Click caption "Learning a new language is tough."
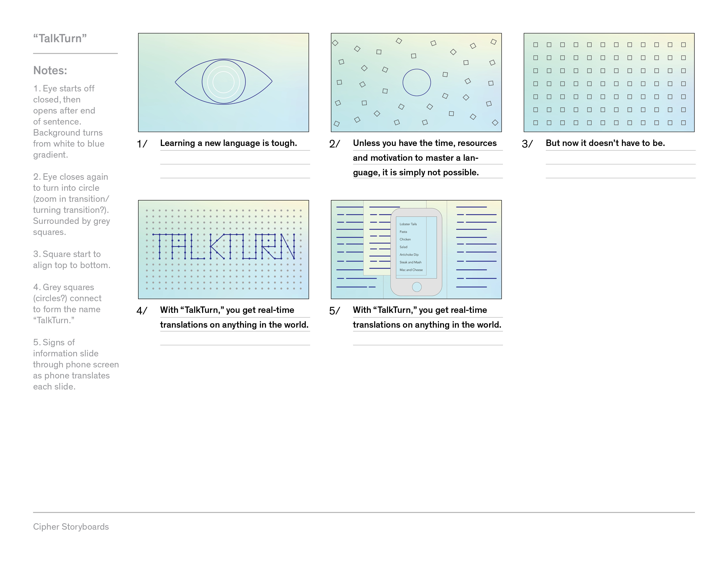 point(228,143)
